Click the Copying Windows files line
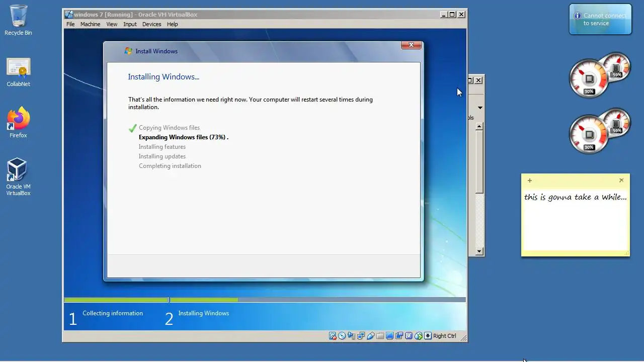644x362 pixels. click(169, 128)
